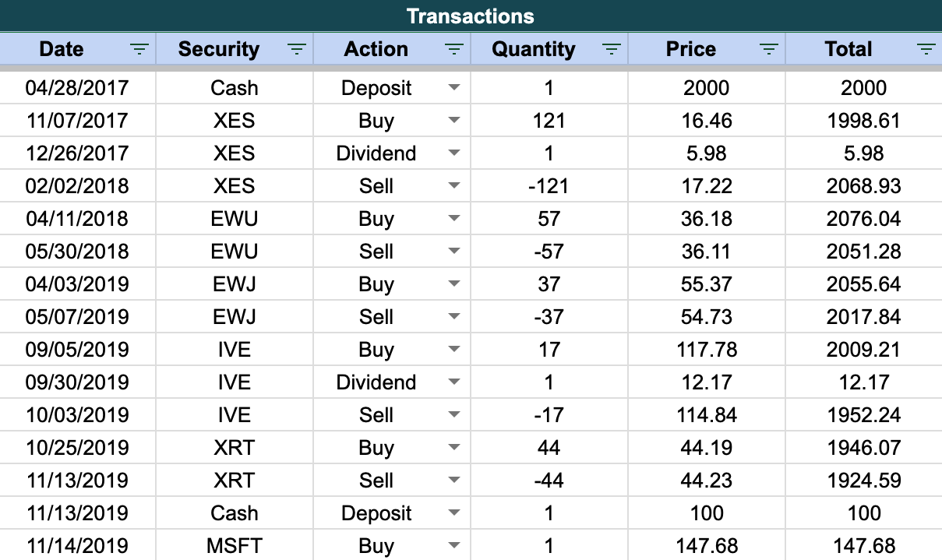Screen dimensions: 942x560
Task: Select the quantity cell showing -57
Action: [549, 252]
